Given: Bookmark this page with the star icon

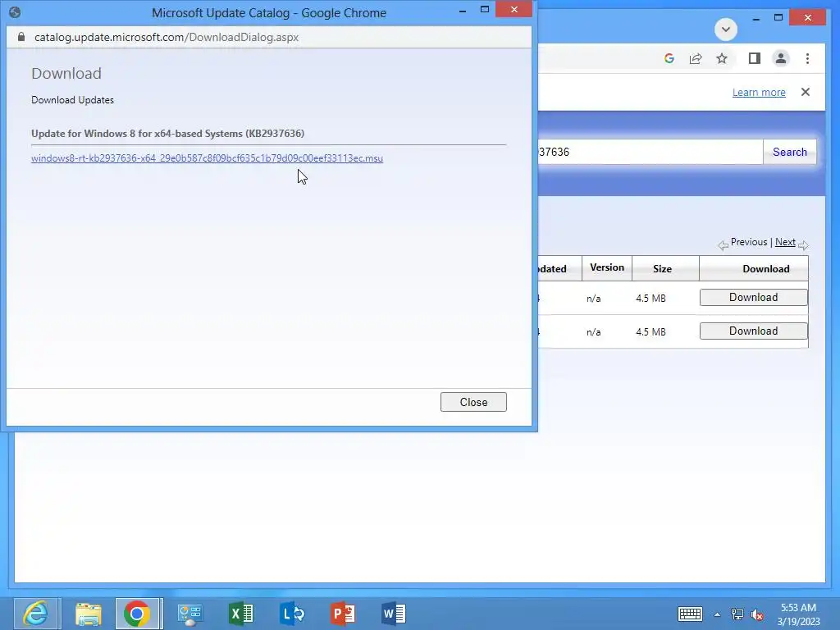Looking at the screenshot, I should click(x=722, y=58).
